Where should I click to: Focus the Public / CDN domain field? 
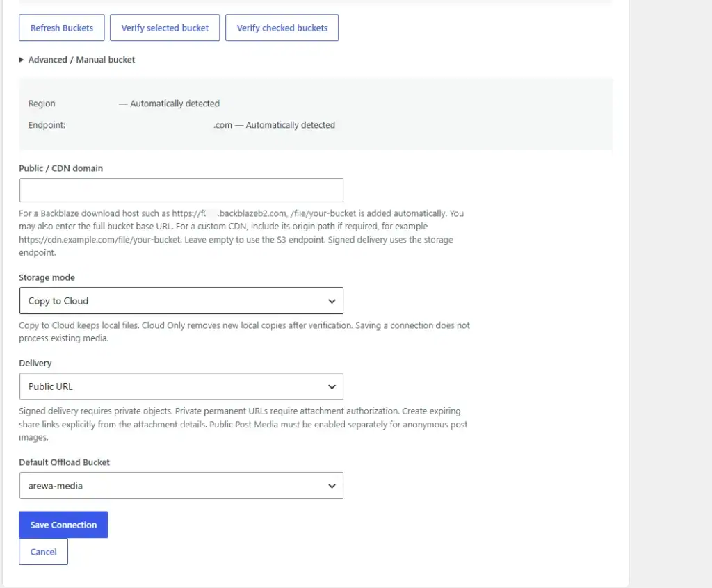pos(181,190)
